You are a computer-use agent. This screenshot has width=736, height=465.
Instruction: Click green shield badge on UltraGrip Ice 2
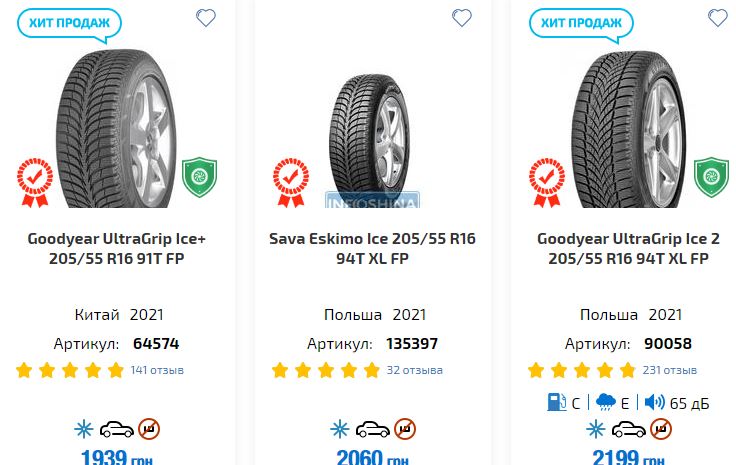click(711, 178)
